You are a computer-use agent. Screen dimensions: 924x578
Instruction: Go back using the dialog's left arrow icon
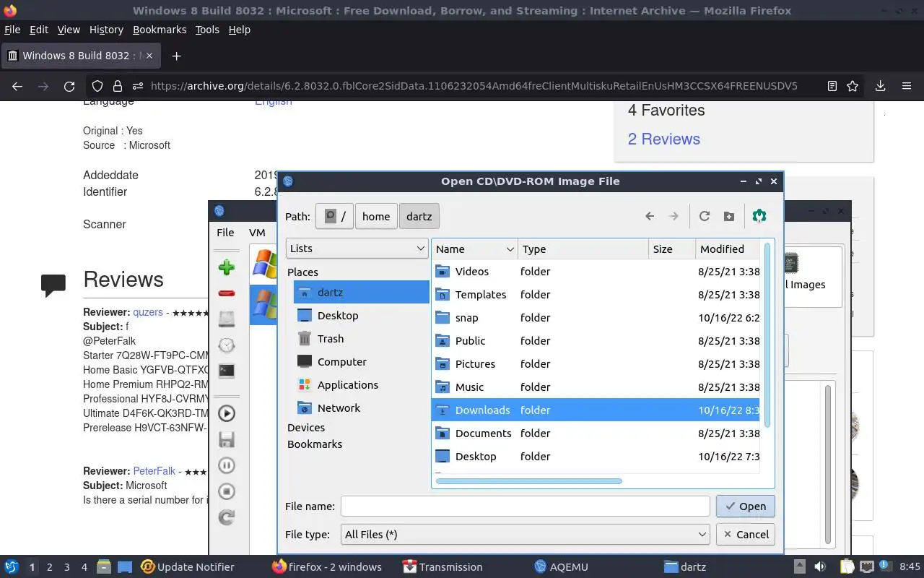point(650,216)
